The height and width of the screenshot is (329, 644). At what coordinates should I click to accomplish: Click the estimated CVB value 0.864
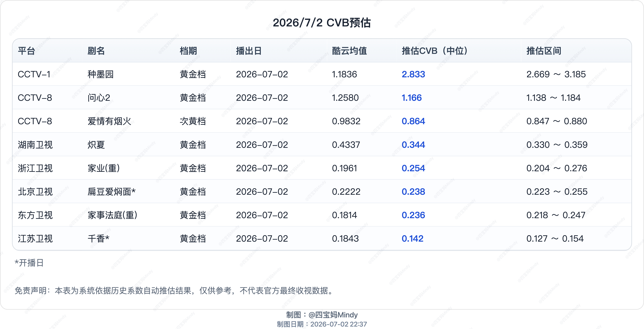[413, 121]
